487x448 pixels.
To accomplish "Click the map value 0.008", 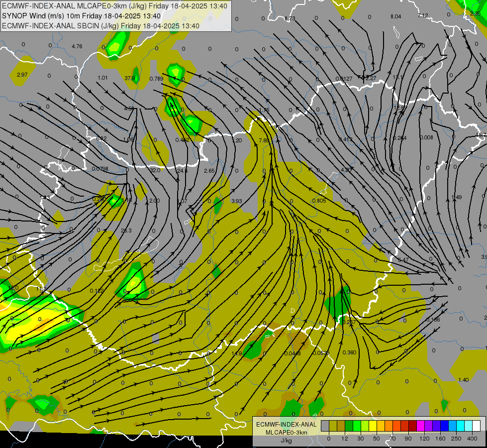I will 426,137.
